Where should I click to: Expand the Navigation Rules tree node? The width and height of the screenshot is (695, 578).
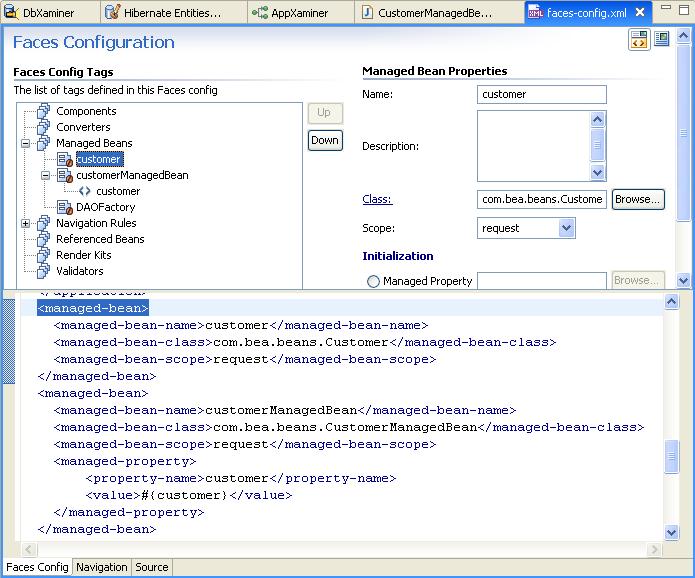pos(26,223)
